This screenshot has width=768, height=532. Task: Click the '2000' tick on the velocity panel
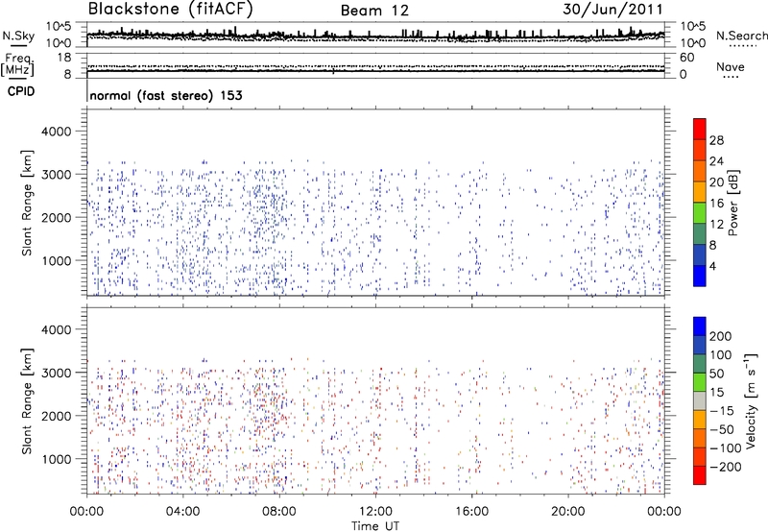(57, 416)
